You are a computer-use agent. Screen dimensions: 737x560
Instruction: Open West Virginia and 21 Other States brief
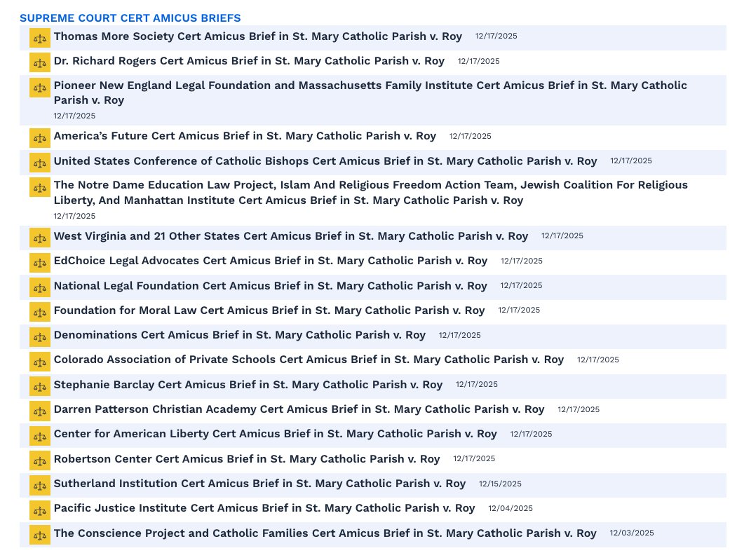click(291, 235)
